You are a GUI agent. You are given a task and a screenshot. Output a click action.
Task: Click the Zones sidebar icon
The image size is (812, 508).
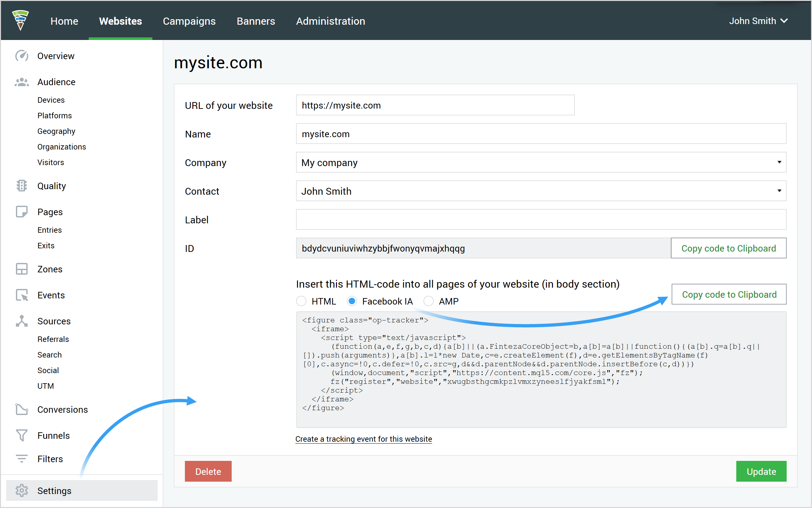click(22, 269)
